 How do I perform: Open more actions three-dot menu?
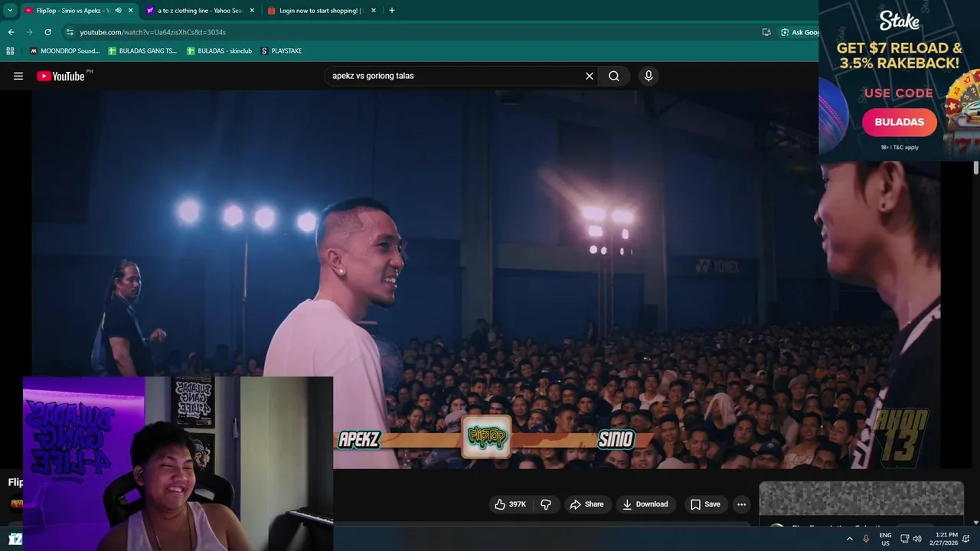[741, 504]
